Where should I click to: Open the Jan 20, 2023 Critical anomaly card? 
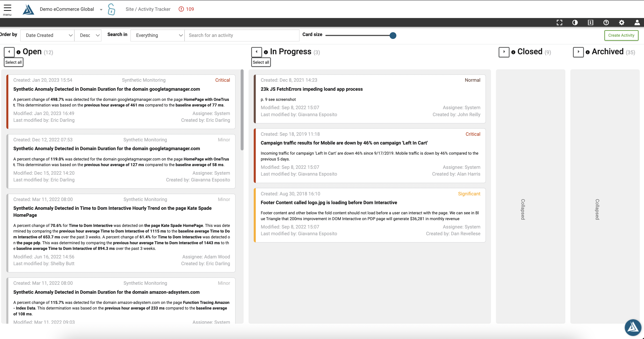(x=121, y=102)
